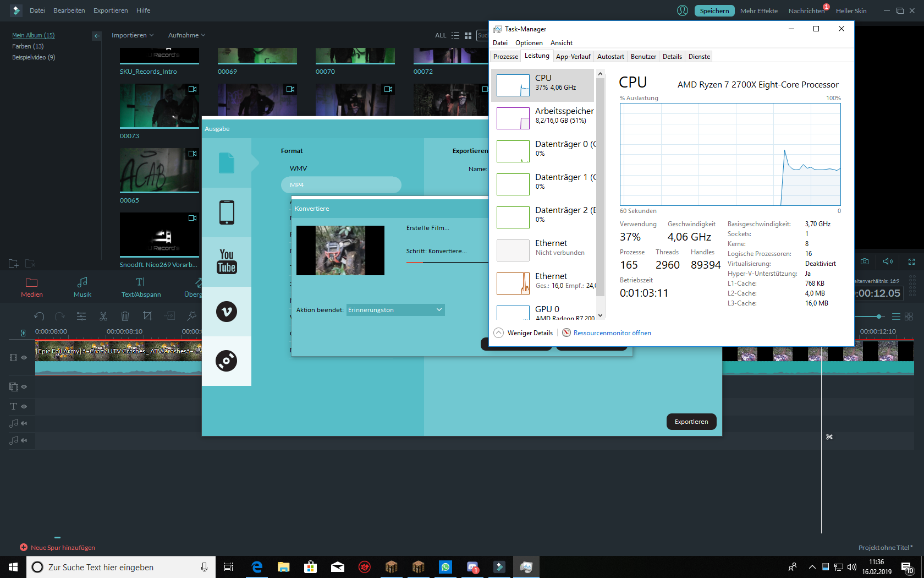Open the Musik library
This screenshot has width=924, height=578.
82,287
